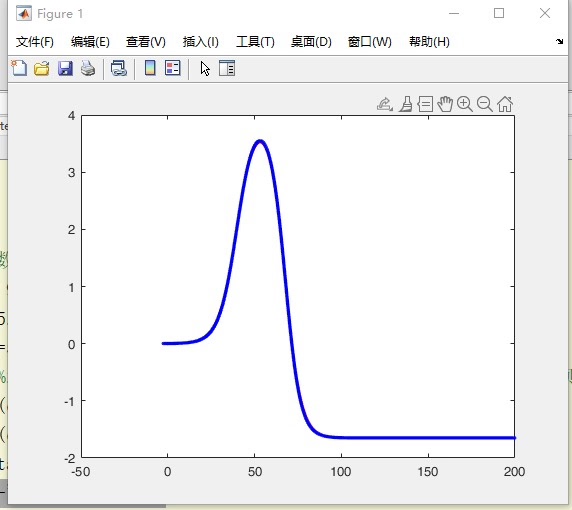The width and height of the screenshot is (572, 510).
Task: Minimize the Figure 1 window
Action: (454, 13)
